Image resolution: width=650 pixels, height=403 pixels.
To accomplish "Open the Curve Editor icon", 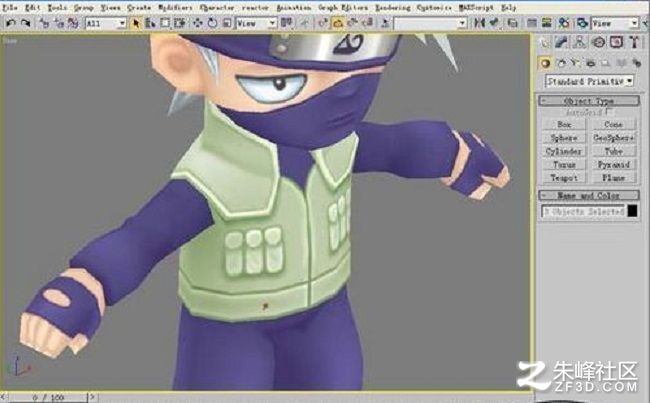I will (531, 23).
